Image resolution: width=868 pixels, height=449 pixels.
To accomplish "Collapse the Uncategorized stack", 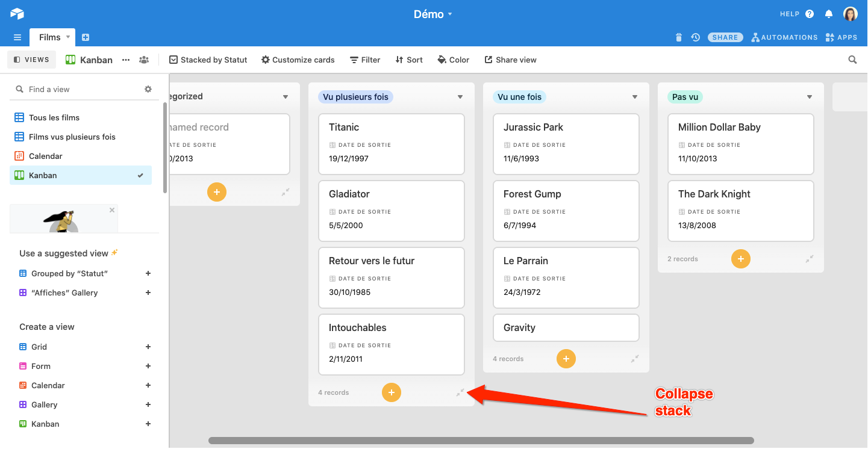I will click(x=286, y=192).
